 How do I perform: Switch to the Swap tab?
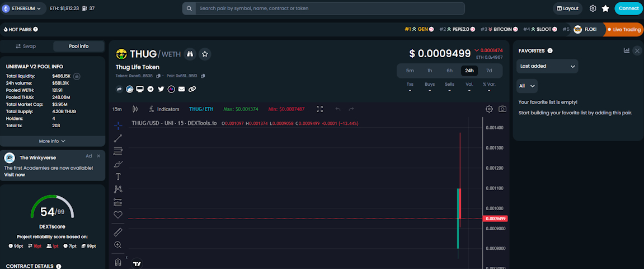26,46
